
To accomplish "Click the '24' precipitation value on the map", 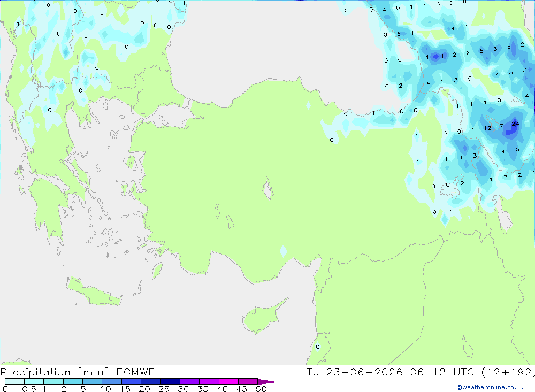I will (x=515, y=124).
